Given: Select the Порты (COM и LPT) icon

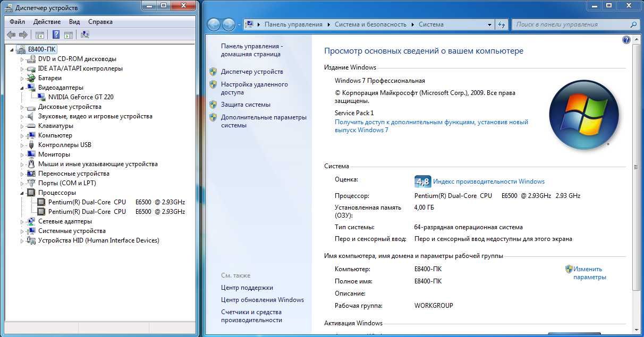Looking at the screenshot, I should pyautogui.click(x=31, y=183).
